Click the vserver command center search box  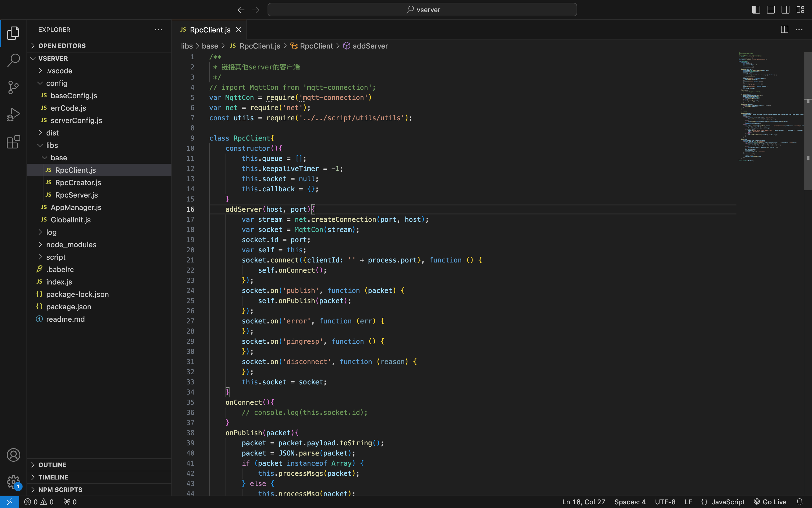point(422,10)
